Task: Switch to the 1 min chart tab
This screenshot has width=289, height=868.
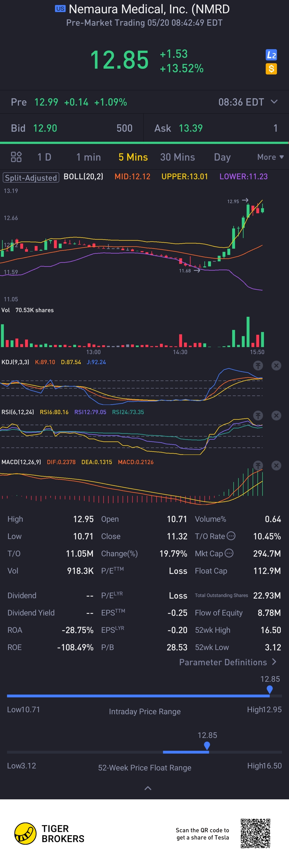Action: 89,157
